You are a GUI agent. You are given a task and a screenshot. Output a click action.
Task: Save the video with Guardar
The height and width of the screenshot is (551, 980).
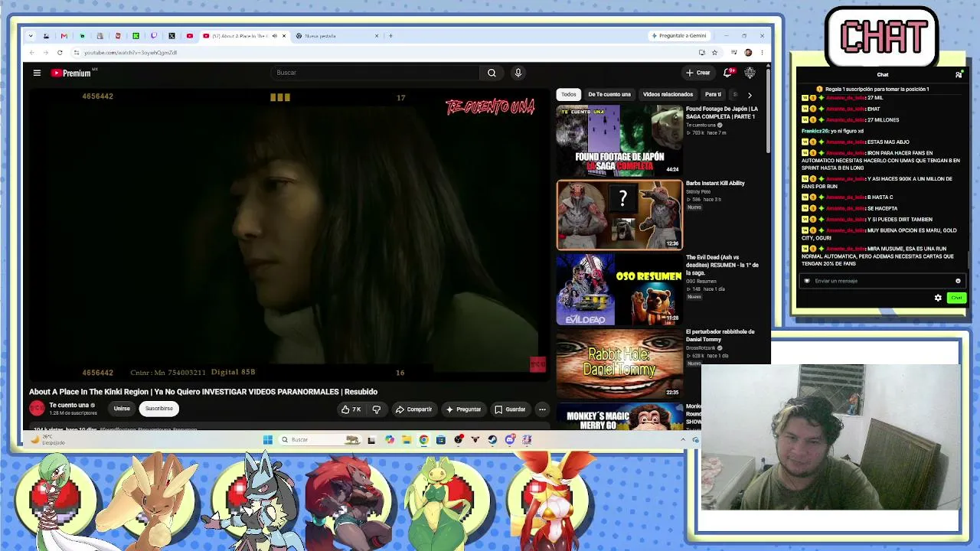[x=510, y=409]
